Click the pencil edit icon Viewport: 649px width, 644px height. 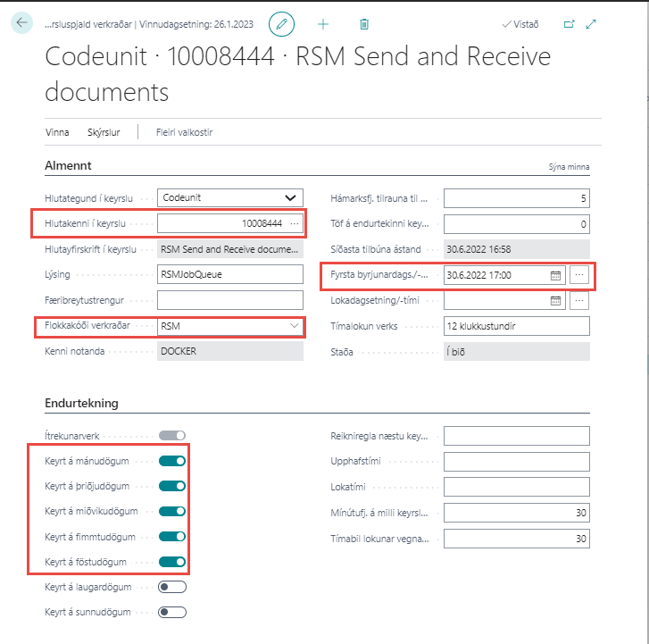tap(282, 24)
